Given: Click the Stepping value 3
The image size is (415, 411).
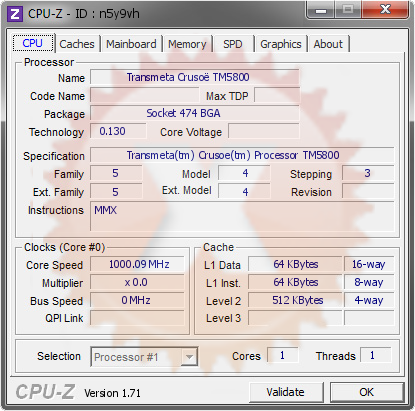Looking at the screenshot, I should click(x=368, y=173).
